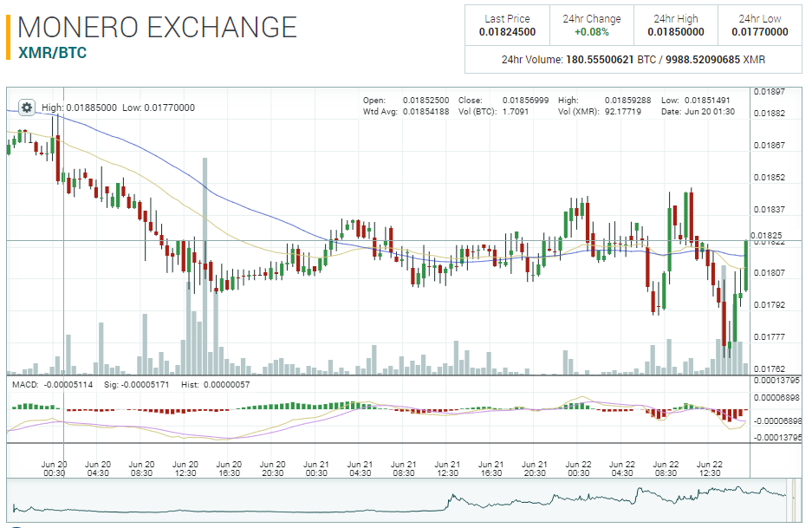The height and width of the screenshot is (528, 812).
Task: Click the chart High: 0.01885000 label
Action: (x=79, y=108)
